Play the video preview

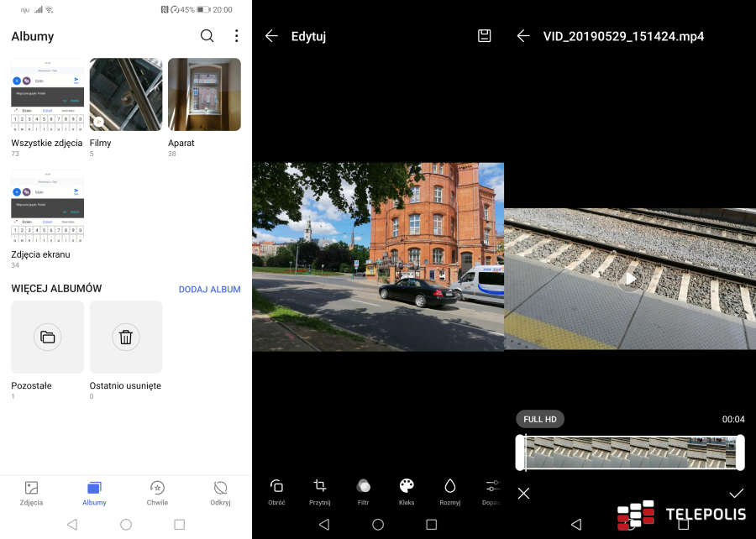[629, 279]
